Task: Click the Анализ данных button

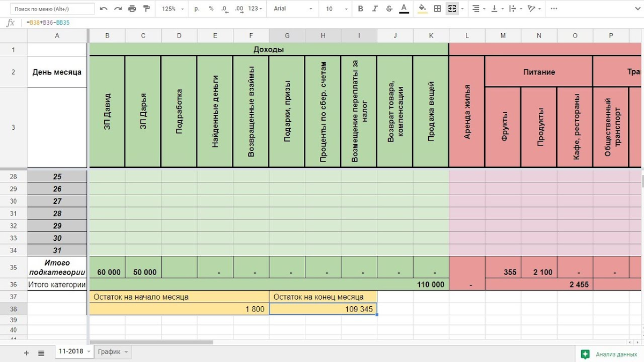Action: (x=610, y=354)
